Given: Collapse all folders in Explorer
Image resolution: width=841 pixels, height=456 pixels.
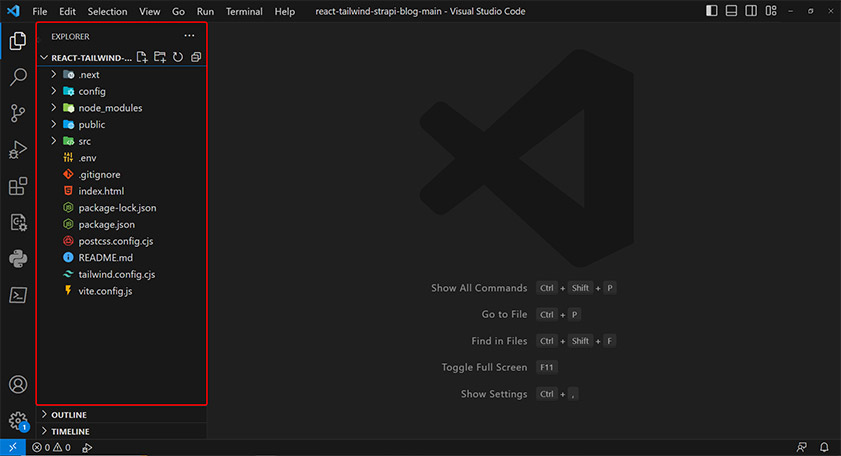Looking at the screenshot, I should pyautogui.click(x=196, y=57).
